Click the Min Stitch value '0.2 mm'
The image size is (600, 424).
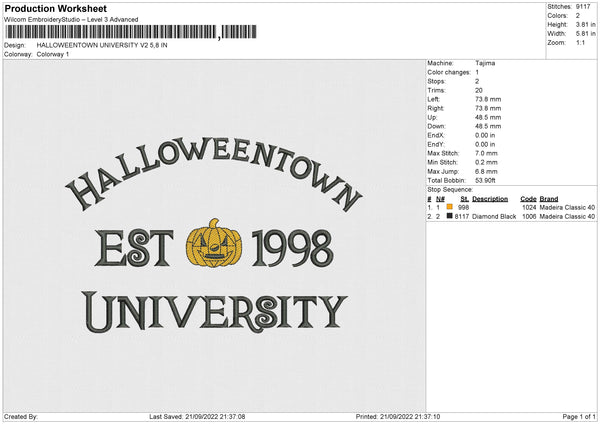[486, 162]
